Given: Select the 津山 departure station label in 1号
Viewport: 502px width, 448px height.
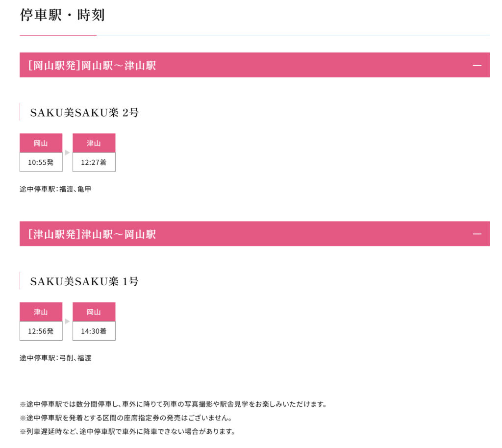Looking at the screenshot, I should click(41, 312).
